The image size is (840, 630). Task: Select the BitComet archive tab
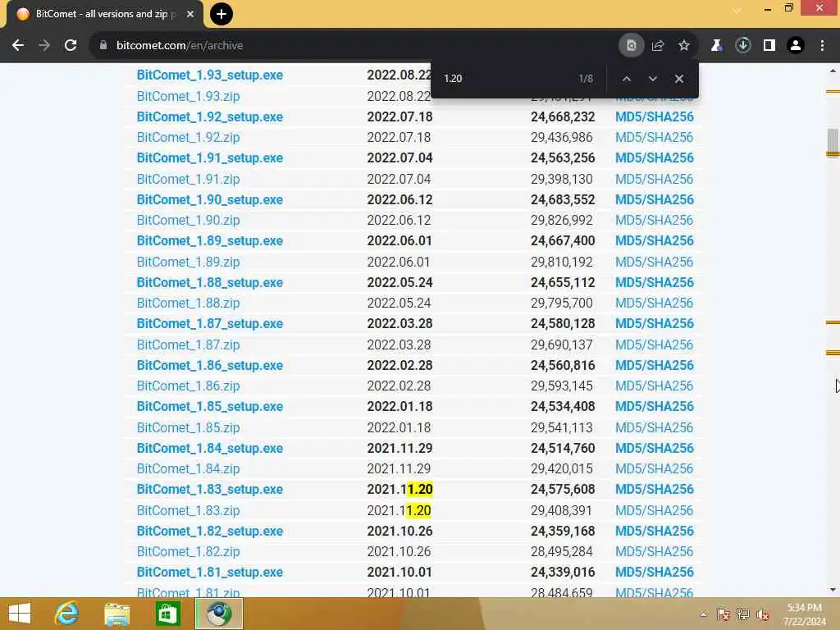pos(102,15)
